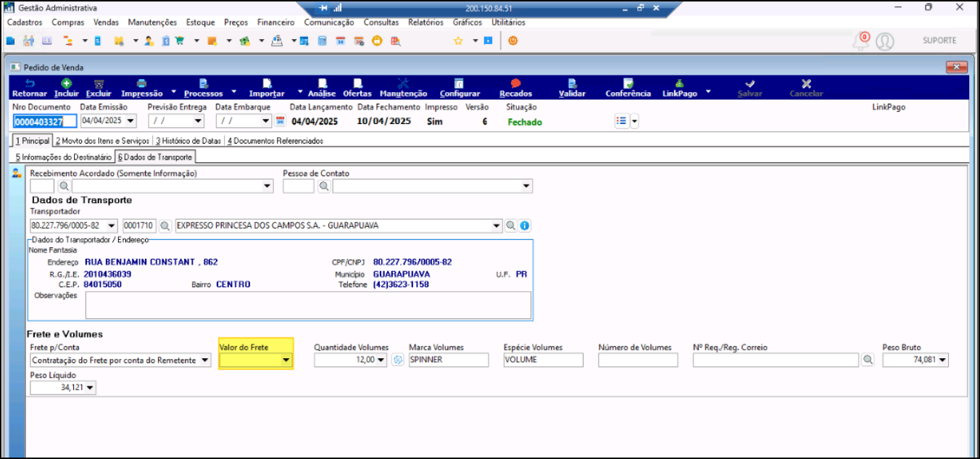Click the green Incluir plus icon

(67, 83)
